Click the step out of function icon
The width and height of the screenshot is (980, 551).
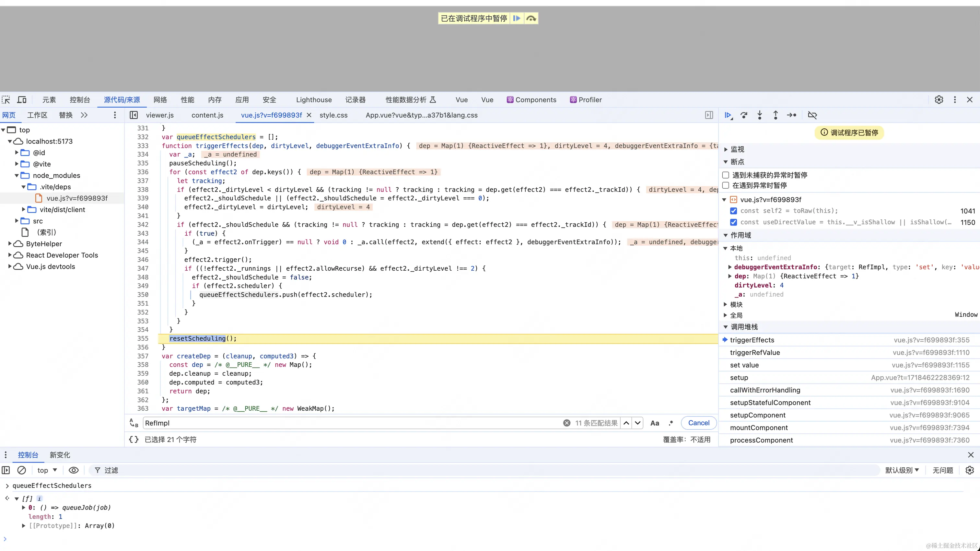point(775,115)
